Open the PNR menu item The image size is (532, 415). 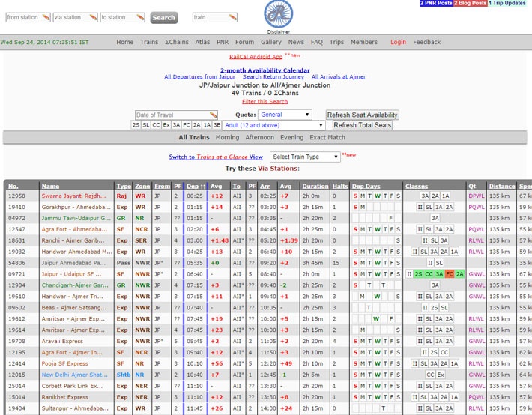click(x=223, y=42)
